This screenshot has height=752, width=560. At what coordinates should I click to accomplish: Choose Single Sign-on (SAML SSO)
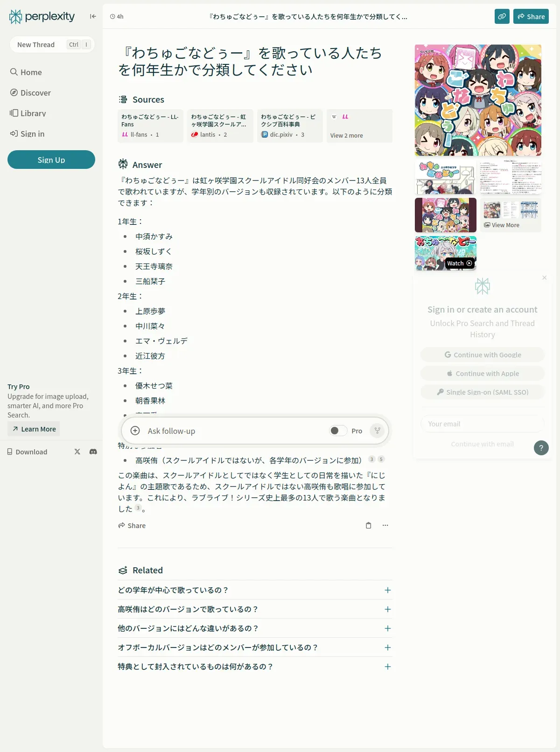[x=483, y=392]
